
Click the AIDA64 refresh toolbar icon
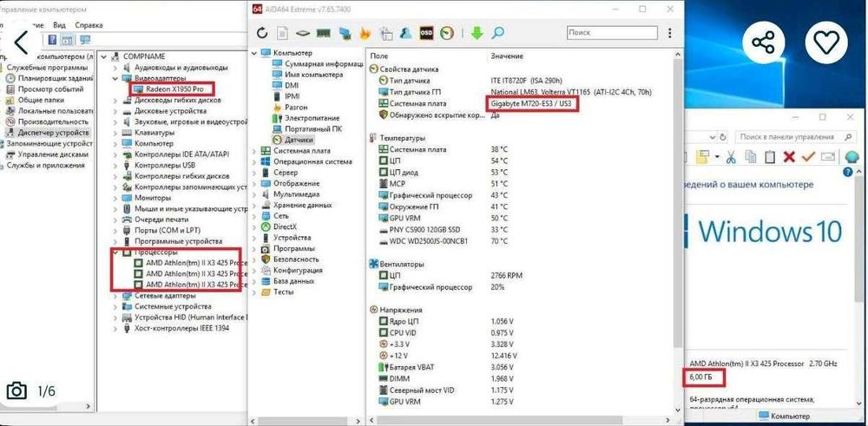click(x=262, y=33)
